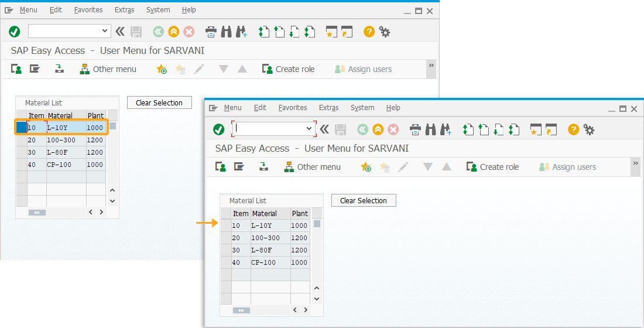Expand toolbar overflow chevron in front window
The height and width of the screenshot is (328, 644).
click(x=635, y=163)
